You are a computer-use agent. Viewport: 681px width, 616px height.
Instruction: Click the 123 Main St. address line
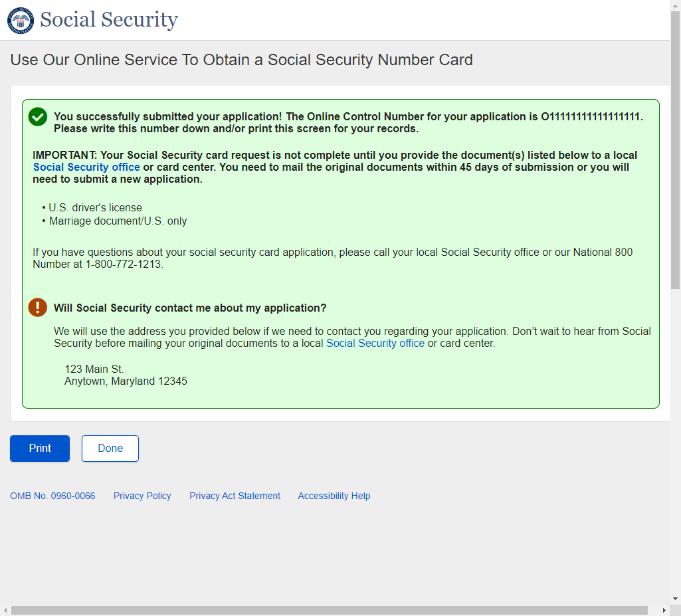pyautogui.click(x=94, y=369)
